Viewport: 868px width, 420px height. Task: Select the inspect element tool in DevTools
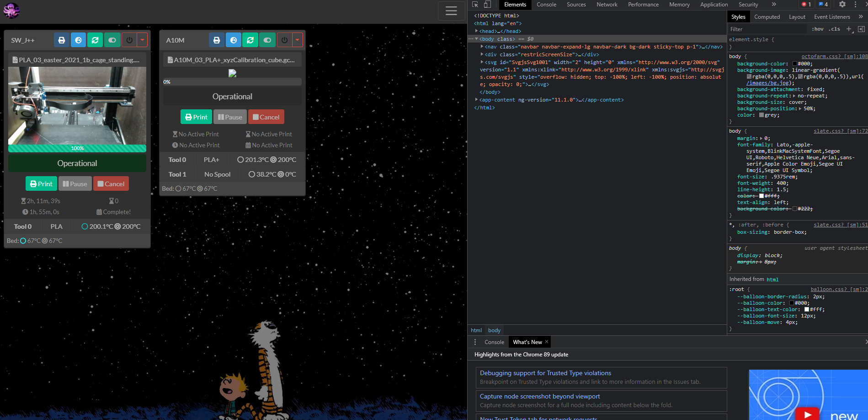coord(475,4)
